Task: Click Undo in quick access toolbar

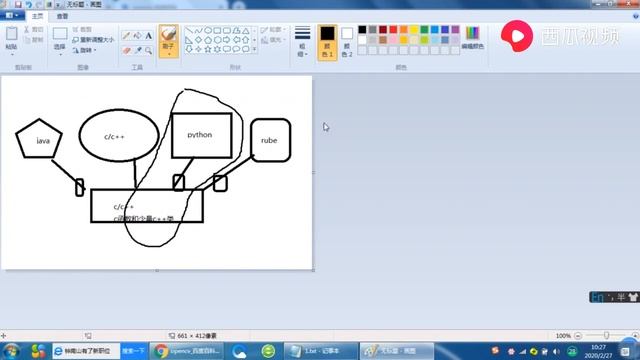Action: tap(29, 4)
